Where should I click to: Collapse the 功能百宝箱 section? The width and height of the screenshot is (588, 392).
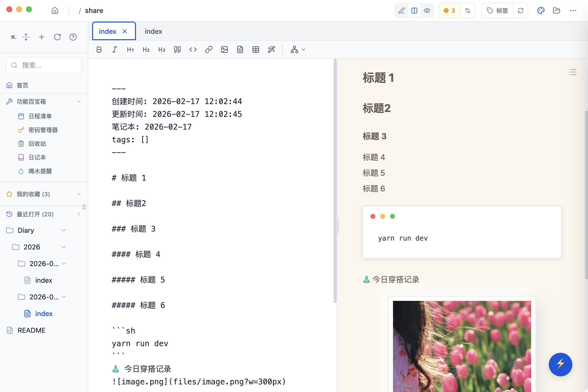[79, 101]
